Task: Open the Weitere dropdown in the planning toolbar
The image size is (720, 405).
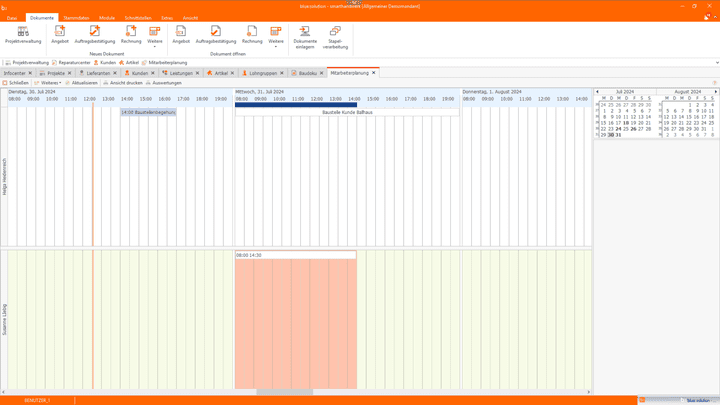Action: click(48, 83)
